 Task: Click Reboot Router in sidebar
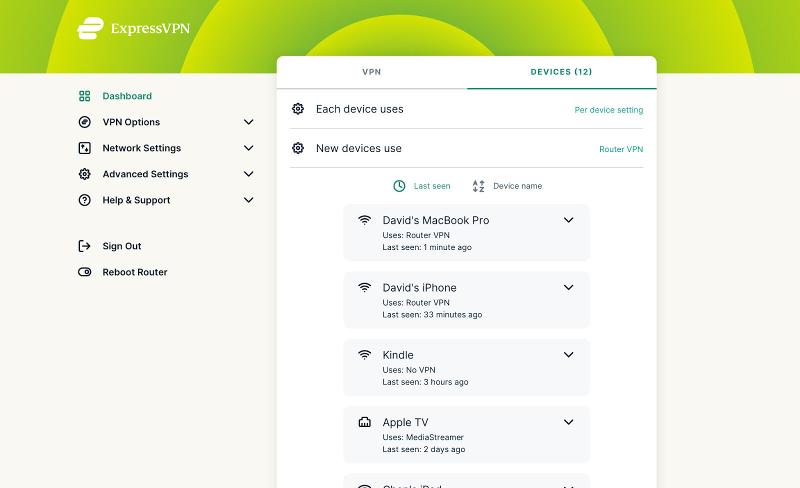click(135, 272)
